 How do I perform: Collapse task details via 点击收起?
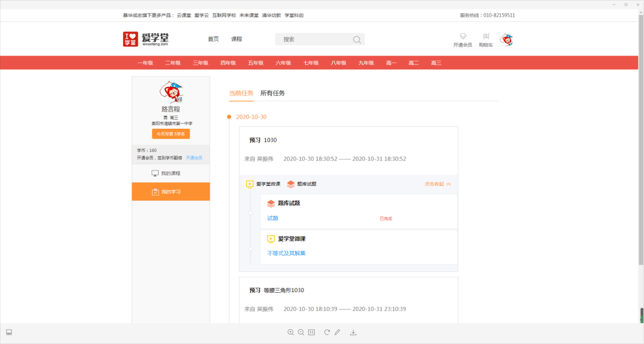438,184
